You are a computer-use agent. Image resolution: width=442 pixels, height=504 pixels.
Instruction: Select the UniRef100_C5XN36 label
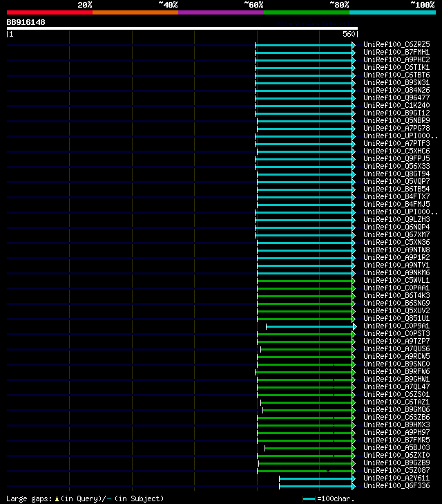pos(396,243)
